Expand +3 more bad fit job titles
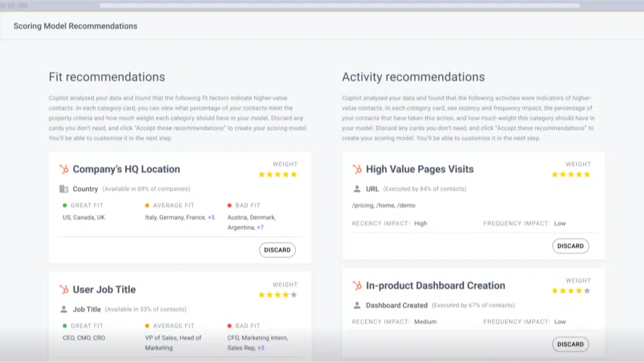 pos(261,348)
